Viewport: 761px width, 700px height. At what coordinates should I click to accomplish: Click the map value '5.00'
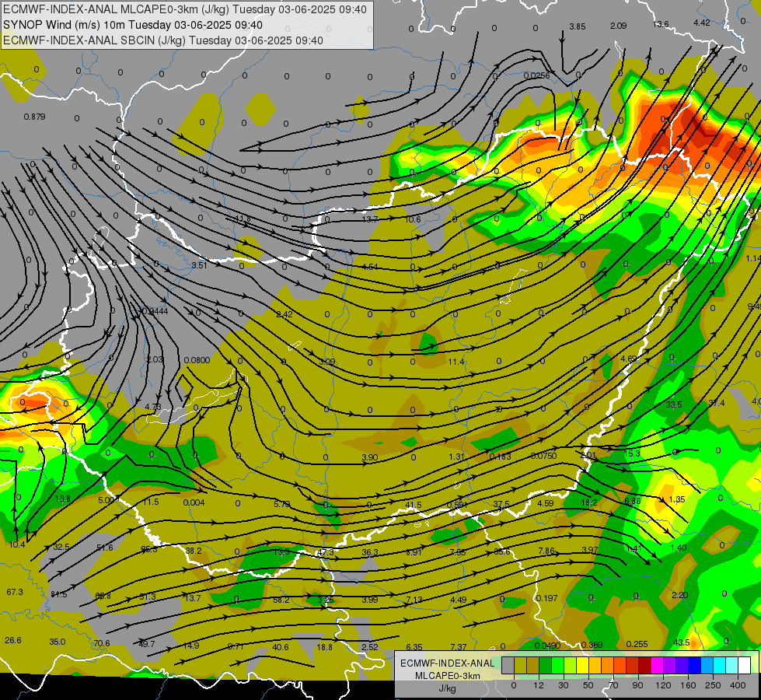105,500
